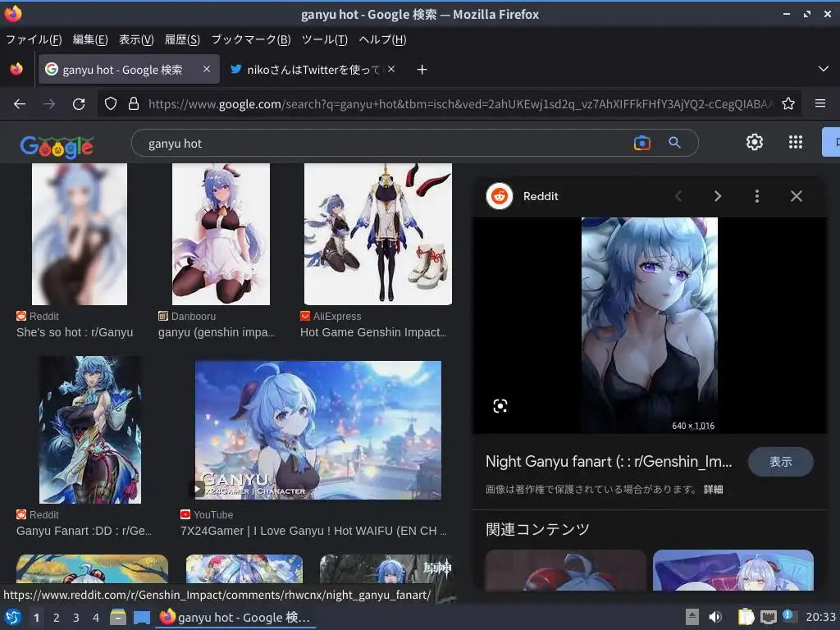840x630 pixels.
Task: Submit search with the magnifier icon
Action: (x=674, y=143)
